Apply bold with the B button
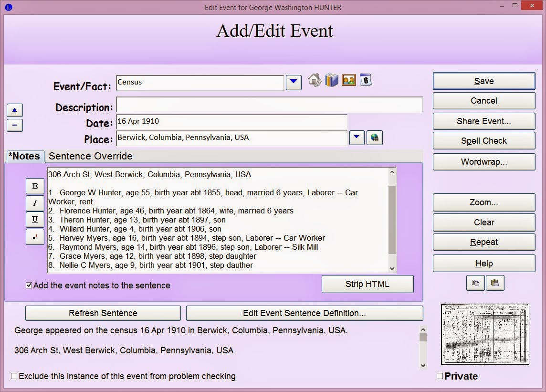Image resolution: width=546 pixels, height=392 pixels. pyautogui.click(x=35, y=186)
